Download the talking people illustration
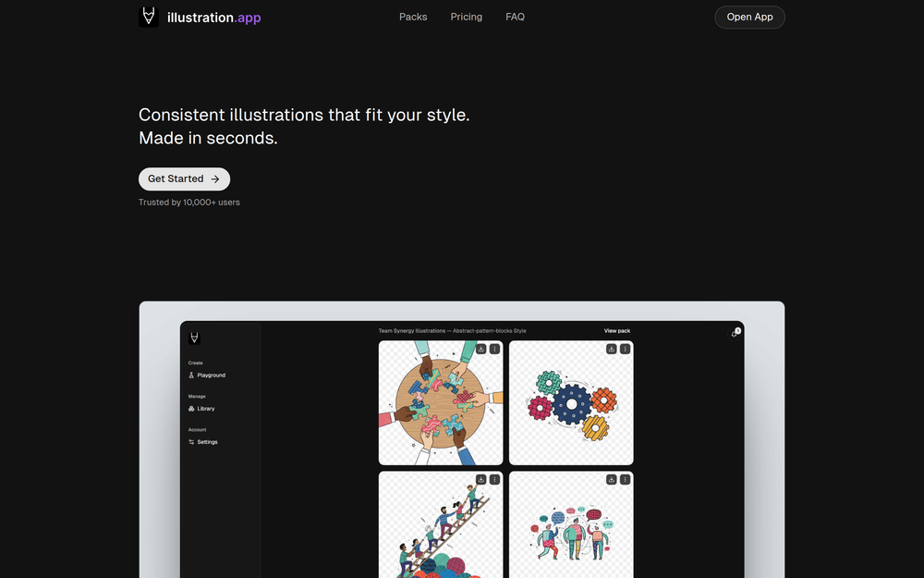The width and height of the screenshot is (924, 578). coord(611,479)
